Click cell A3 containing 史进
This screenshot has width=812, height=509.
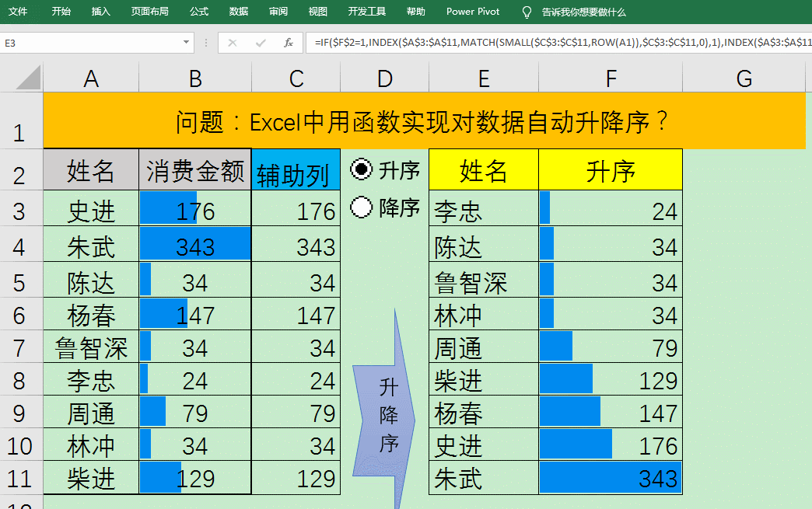click(x=91, y=208)
